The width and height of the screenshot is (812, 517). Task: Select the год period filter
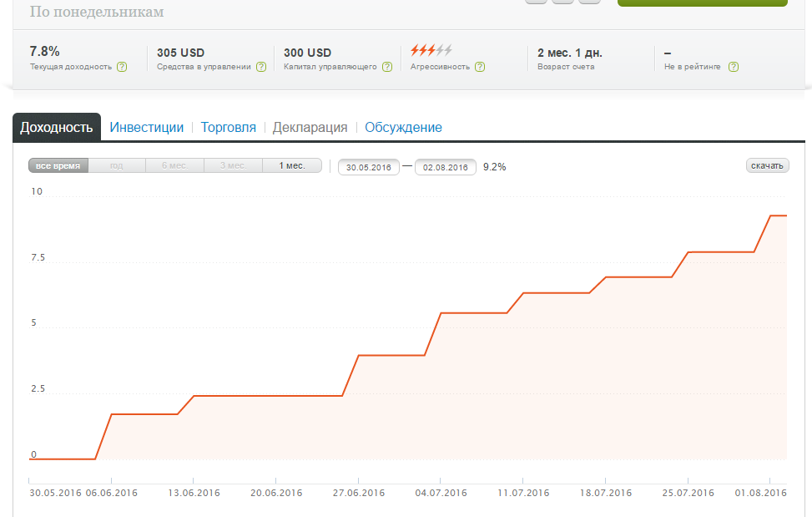pos(117,165)
